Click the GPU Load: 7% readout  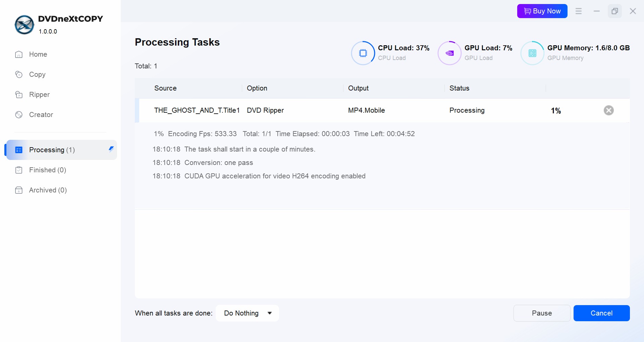488,48
